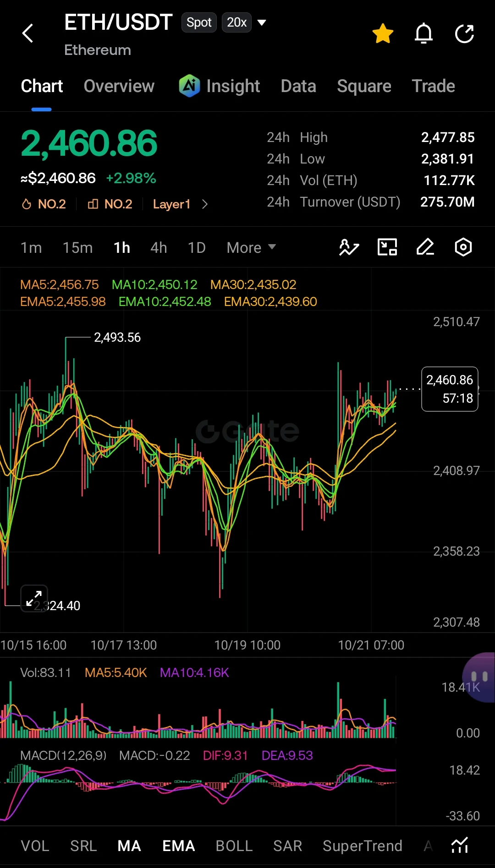Tap the back arrow icon
495x868 pixels.
click(x=28, y=33)
